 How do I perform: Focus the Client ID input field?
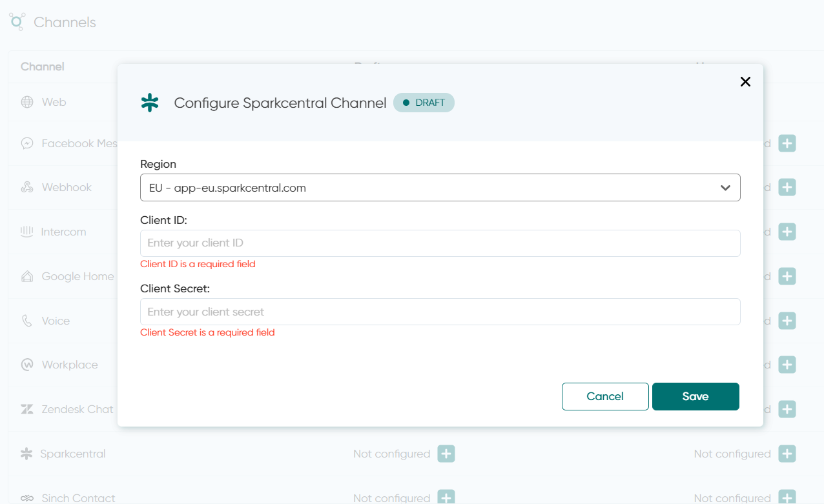[x=440, y=243]
